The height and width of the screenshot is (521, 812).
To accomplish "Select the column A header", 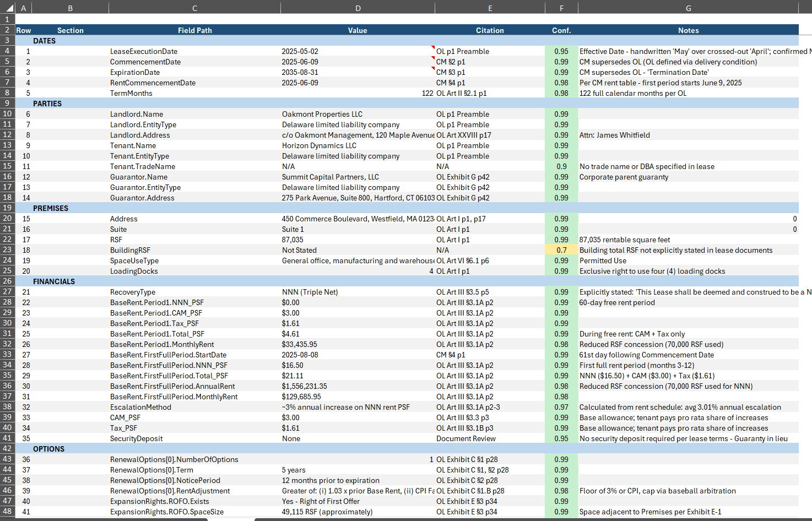I will [23, 8].
